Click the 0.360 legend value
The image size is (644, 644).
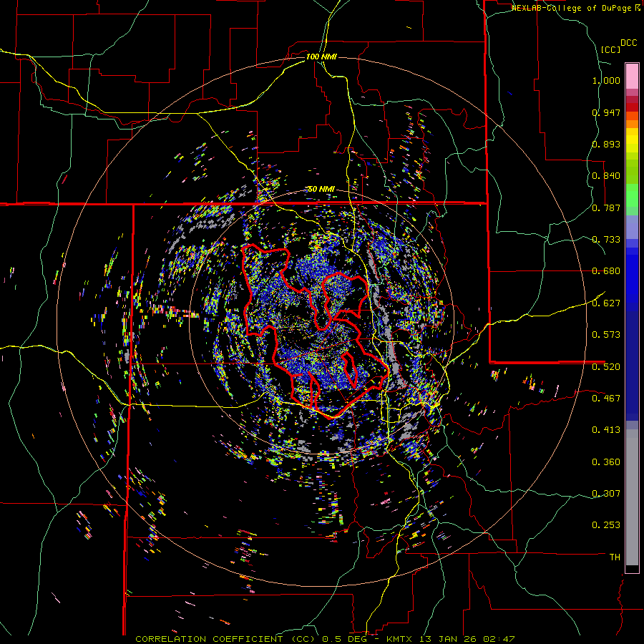(606, 462)
